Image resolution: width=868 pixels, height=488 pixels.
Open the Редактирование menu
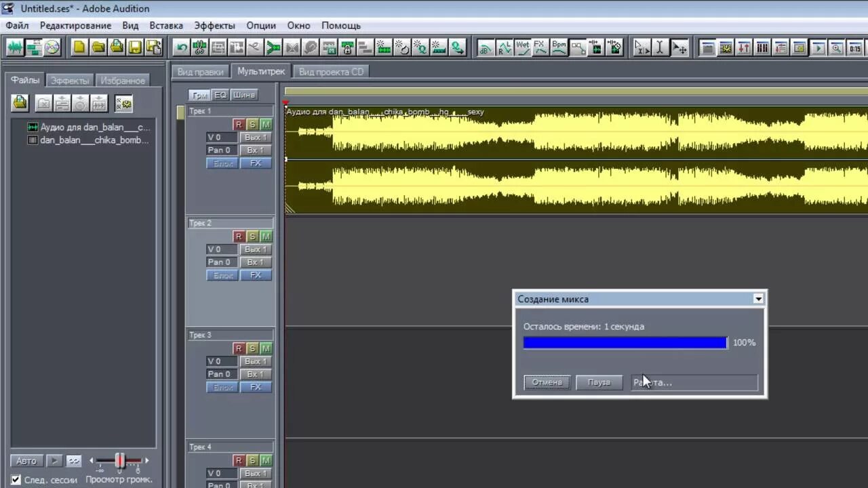(75, 25)
